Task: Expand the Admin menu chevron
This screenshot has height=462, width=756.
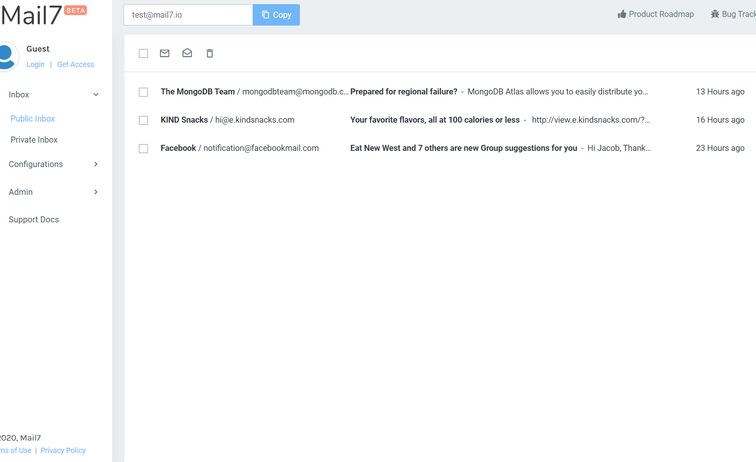Action: pyautogui.click(x=96, y=192)
